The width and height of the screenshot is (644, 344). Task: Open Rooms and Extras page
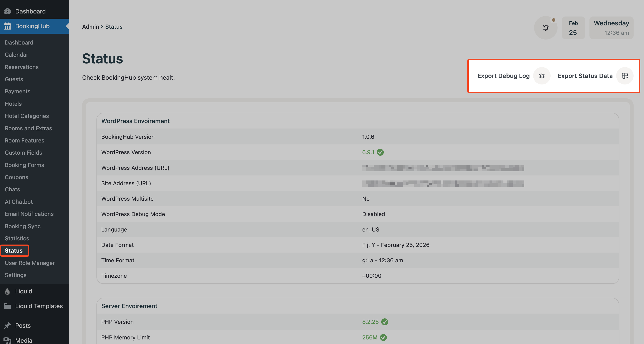[28, 128]
